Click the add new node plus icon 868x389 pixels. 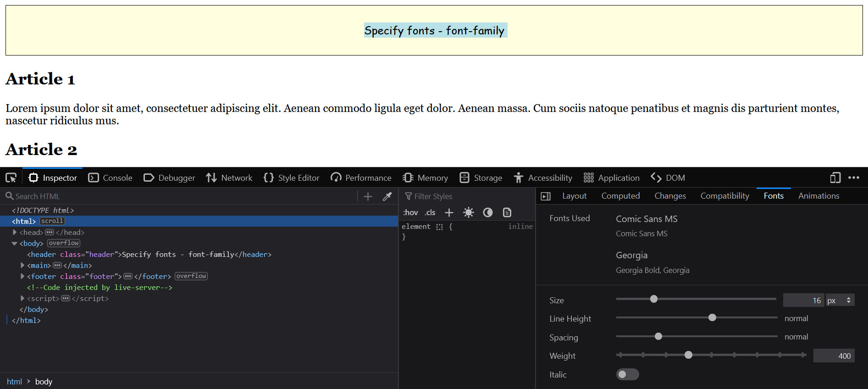[x=368, y=196]
